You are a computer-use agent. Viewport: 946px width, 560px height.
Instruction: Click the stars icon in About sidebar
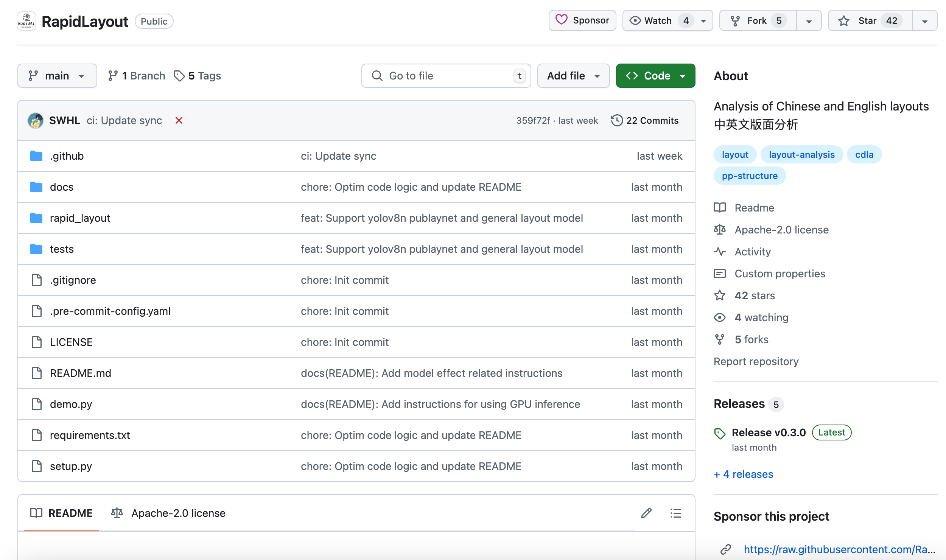tap(720, 296)
